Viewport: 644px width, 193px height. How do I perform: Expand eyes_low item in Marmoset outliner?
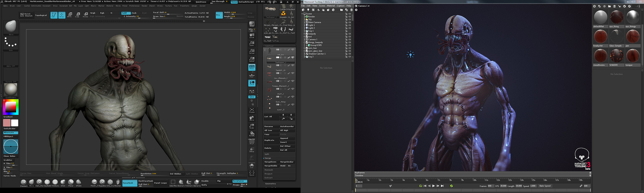[x=305, y=48]
